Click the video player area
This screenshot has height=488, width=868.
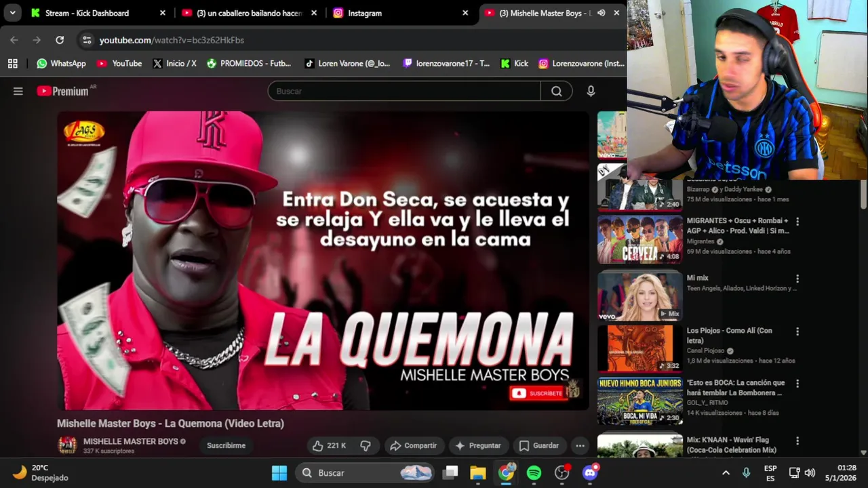323,260
